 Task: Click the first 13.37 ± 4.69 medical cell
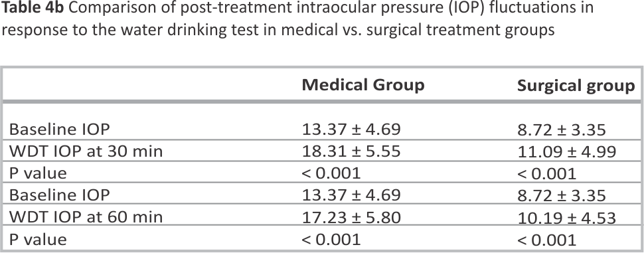(351, 129)
